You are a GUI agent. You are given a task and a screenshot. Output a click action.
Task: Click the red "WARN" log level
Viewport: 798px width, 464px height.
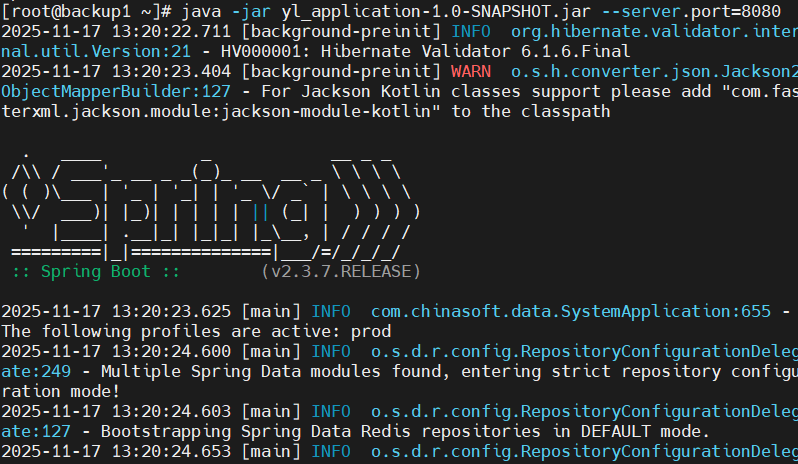[x=471, y=71]
